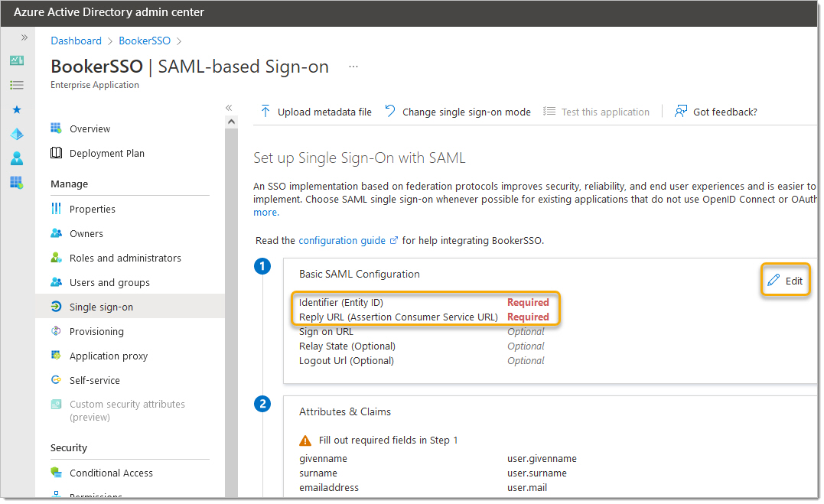The width and height of the screenshot is (824, 504).
Task: Go to Users and groups
Action: (109, 282)
